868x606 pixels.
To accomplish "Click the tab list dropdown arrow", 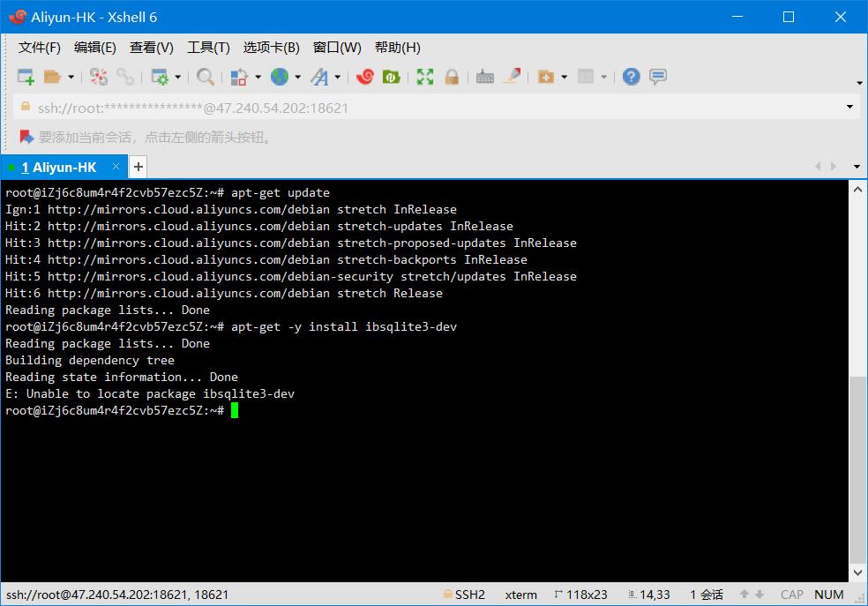I will 857,167.
